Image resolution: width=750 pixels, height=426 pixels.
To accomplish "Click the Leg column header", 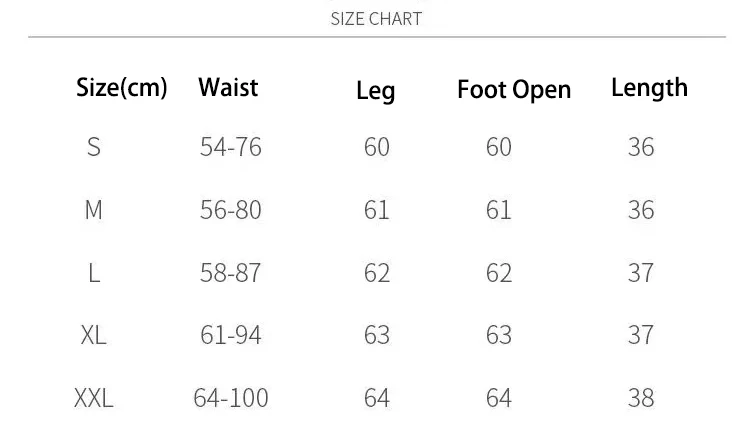I will (x=376, y=91).
